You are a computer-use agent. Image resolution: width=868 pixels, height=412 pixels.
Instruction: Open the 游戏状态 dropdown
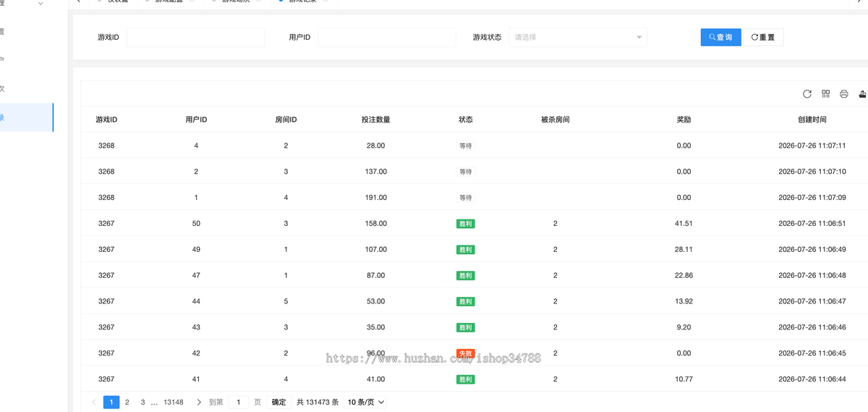point(578,37)
